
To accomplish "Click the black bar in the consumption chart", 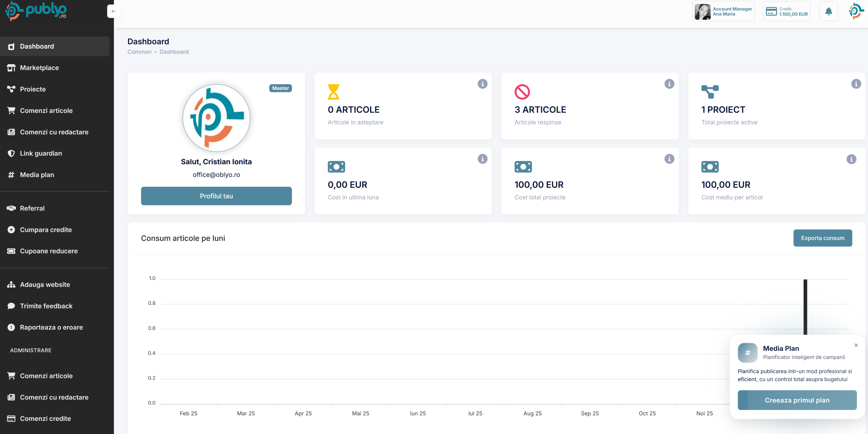I will (x=805, y=305).
